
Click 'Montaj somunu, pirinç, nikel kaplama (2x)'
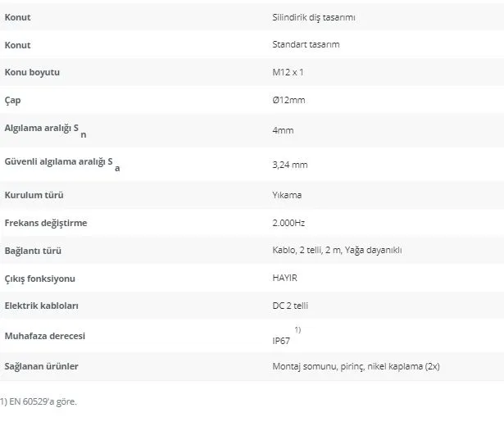click(356, 366)
